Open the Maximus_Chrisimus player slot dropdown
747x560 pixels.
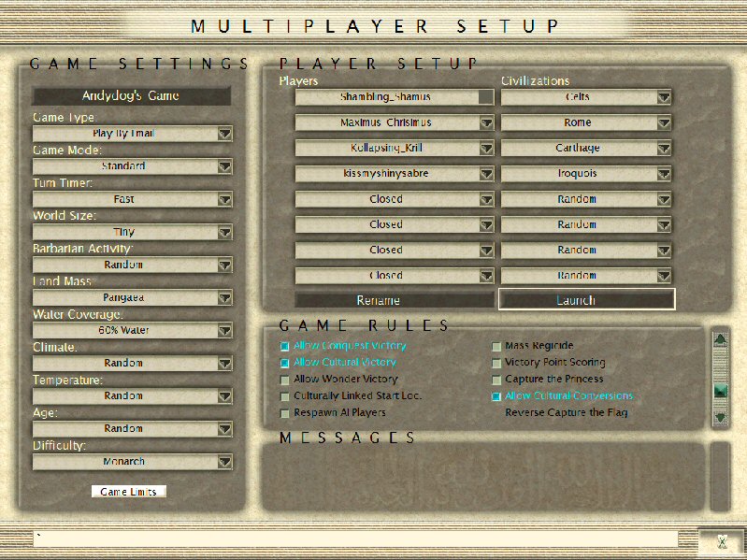[x=486, y=122]
